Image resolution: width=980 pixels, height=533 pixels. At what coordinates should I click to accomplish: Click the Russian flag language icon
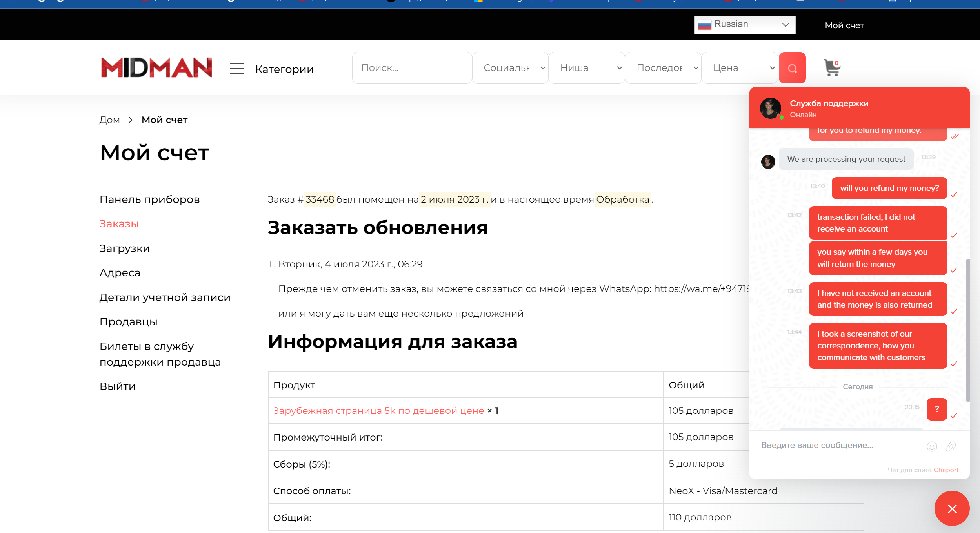pos(704,25)
